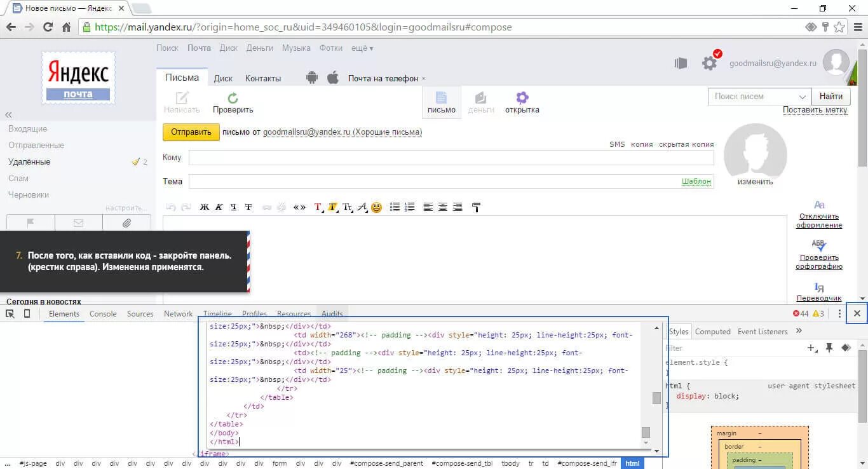Click attachments paperclip filter
The image size is (868, 469).
click(x=127, y=223)
